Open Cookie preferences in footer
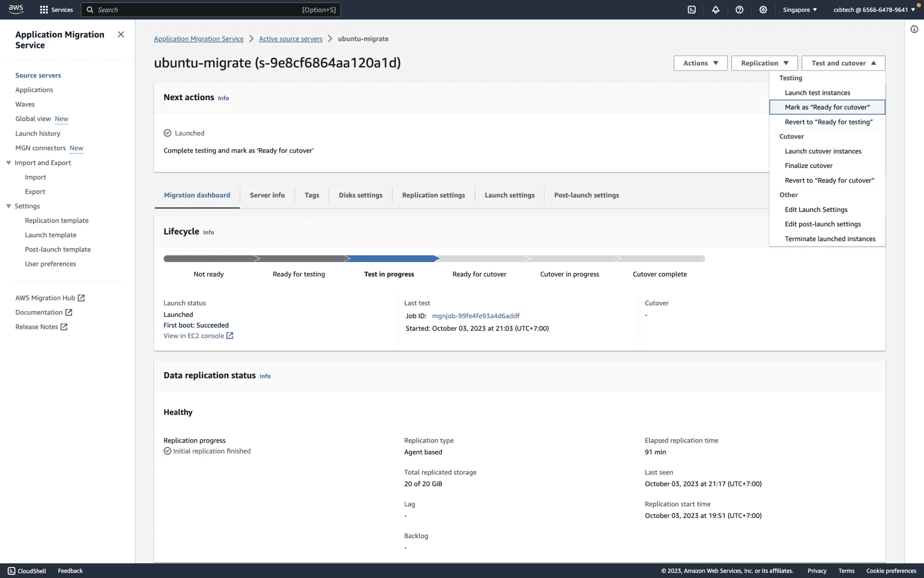The height and width of the screenshot is (578, 924). coord(891,571)
